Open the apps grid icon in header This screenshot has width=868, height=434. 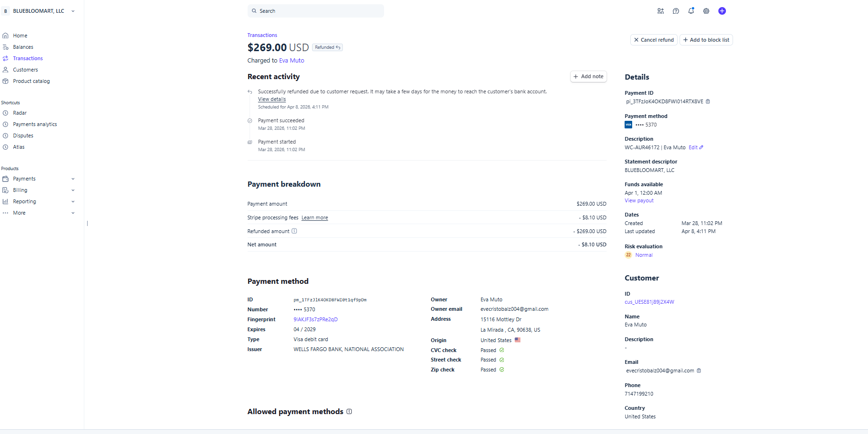click(661, 11)
